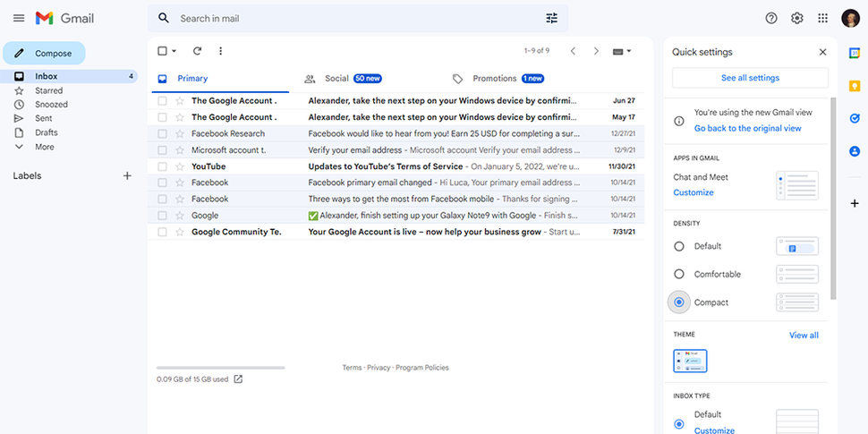Open the main menu hamburger icon
Viewport: 868px width, 434px height.
pos(19,18)
